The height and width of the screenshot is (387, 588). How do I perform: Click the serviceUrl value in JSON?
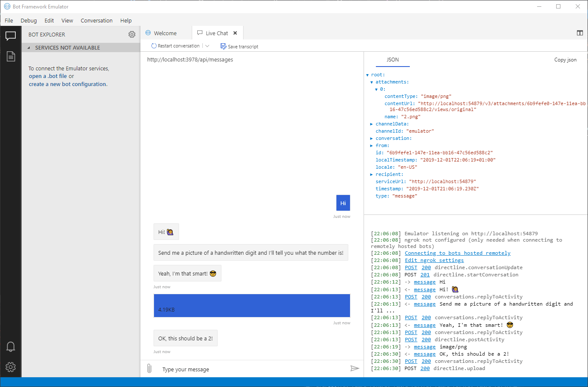pyautogui.click(x=442, y=182)
